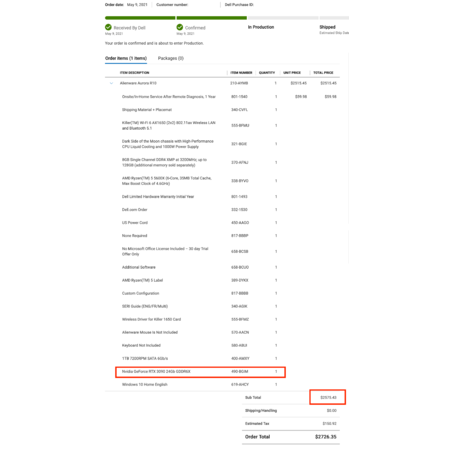Select the Order Items (1 items) tab
Screen dimensions: 450x450
click(x=126, y=58)
